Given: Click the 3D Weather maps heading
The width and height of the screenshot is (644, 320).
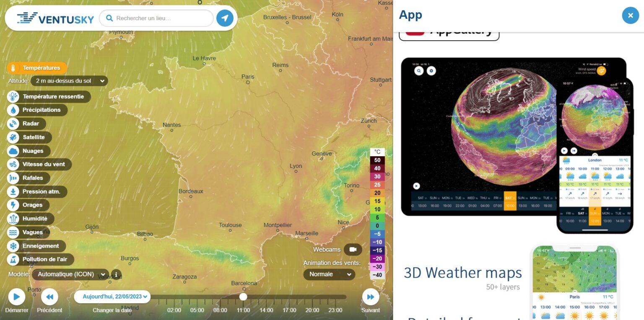Looking at the screenshot, I should (462, 273).
